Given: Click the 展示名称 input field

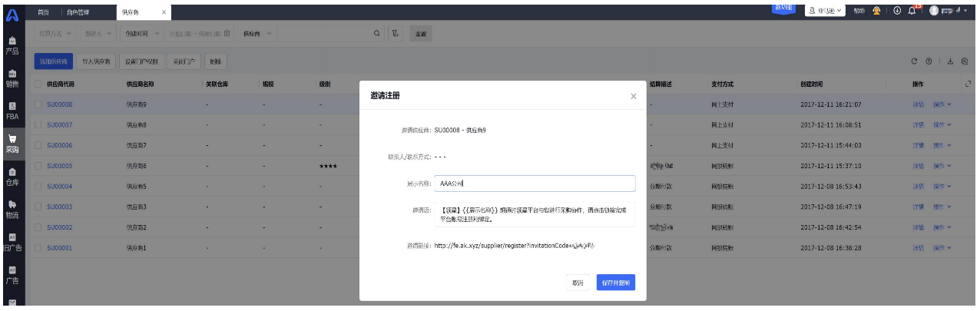Looking at the screenshot, I should 534,184.
